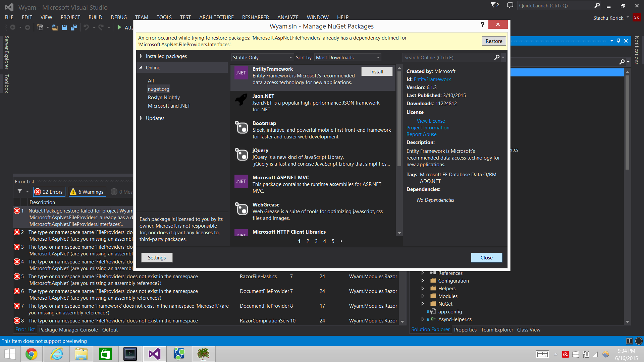
Task: Collapse the Online section
Action: 141,67
